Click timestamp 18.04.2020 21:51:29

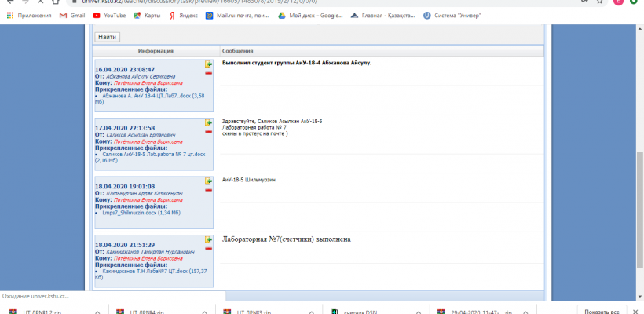coord(125,245)
